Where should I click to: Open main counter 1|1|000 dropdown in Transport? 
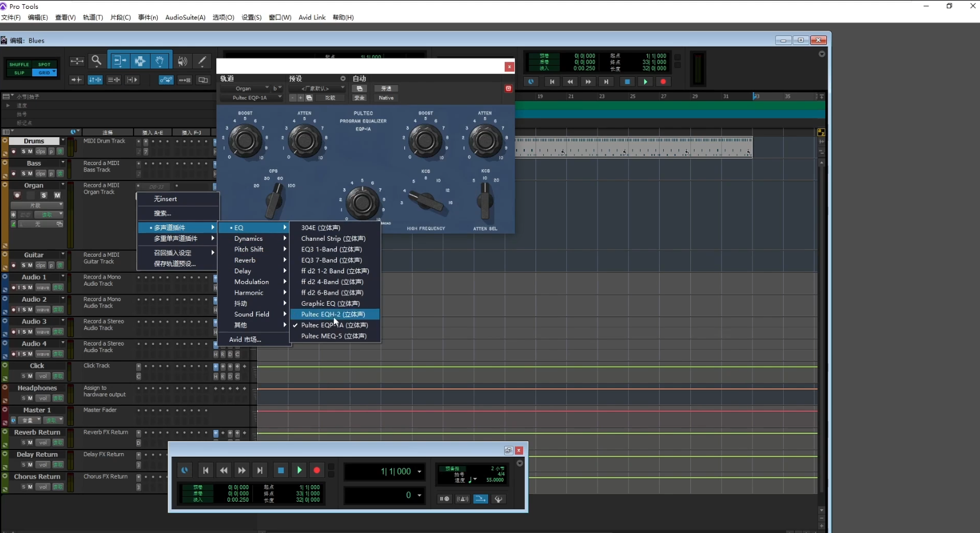420,471
